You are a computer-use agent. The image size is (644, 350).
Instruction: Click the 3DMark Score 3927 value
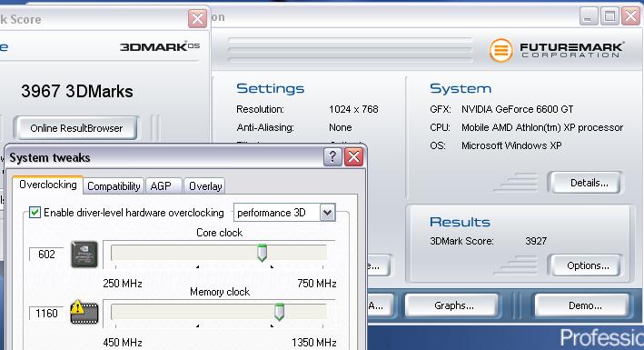click(536, 241)
